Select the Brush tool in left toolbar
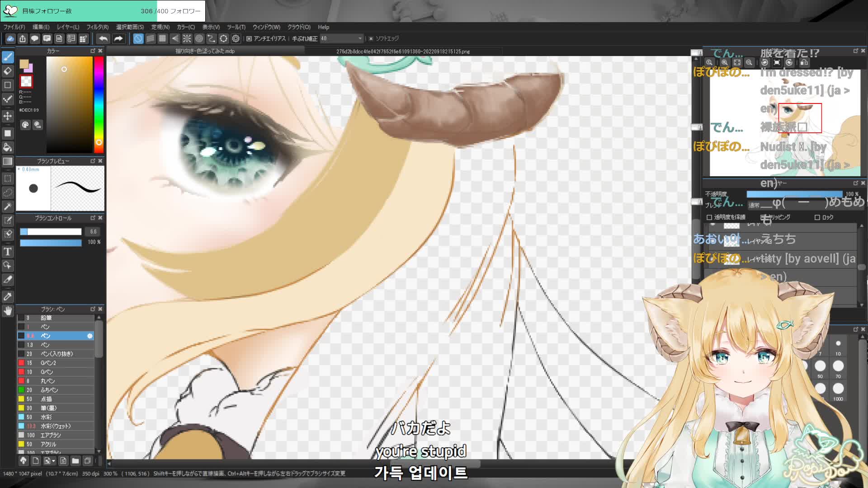The width and height of the screenshot is (868, 488). click(x=8, y=57)
